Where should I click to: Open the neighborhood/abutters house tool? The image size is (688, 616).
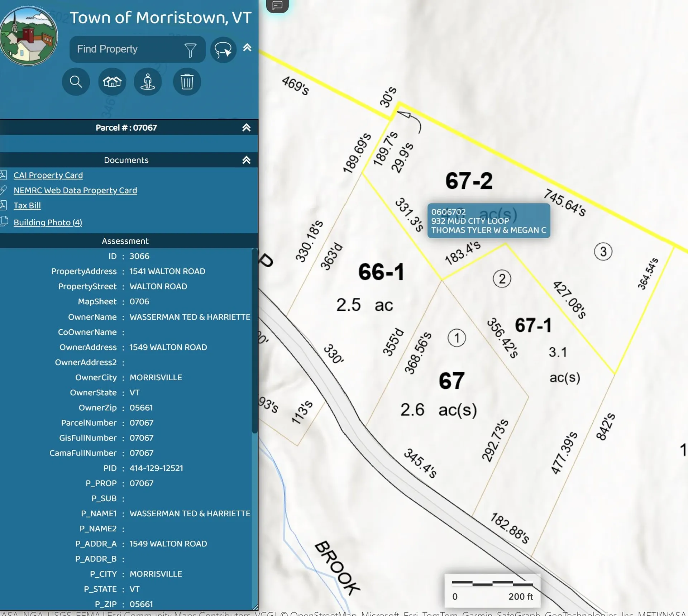(112, 82)
